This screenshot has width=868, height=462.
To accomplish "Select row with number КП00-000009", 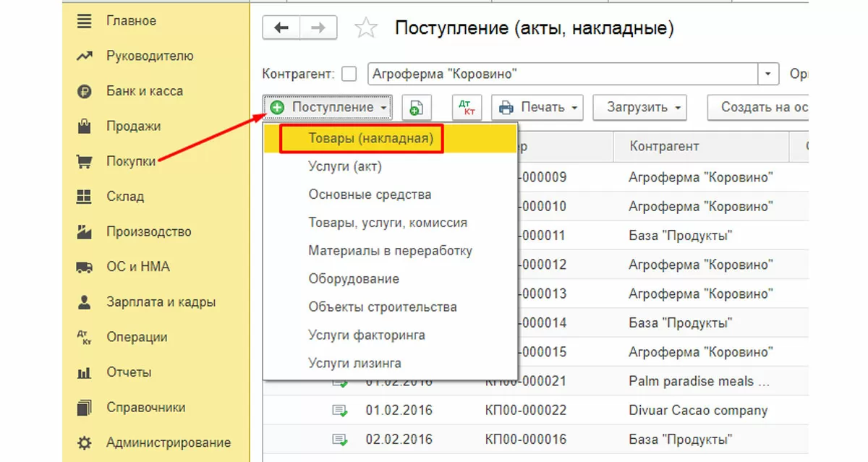I will [663, 177].
